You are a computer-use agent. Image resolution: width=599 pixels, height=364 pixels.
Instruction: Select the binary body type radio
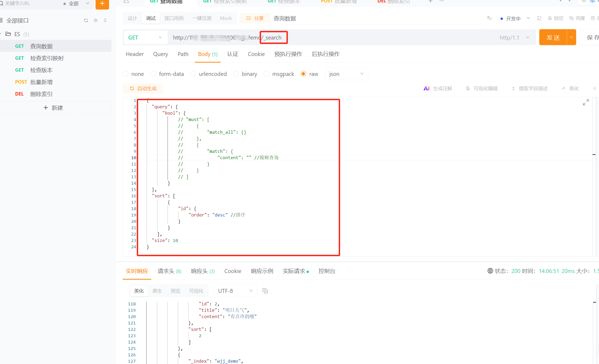point(236,74)
